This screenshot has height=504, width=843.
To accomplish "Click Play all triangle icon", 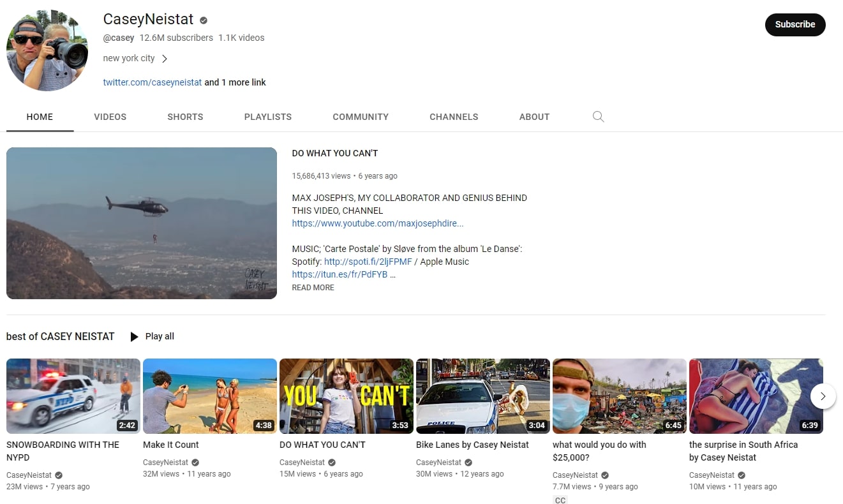I will point(134,336).
